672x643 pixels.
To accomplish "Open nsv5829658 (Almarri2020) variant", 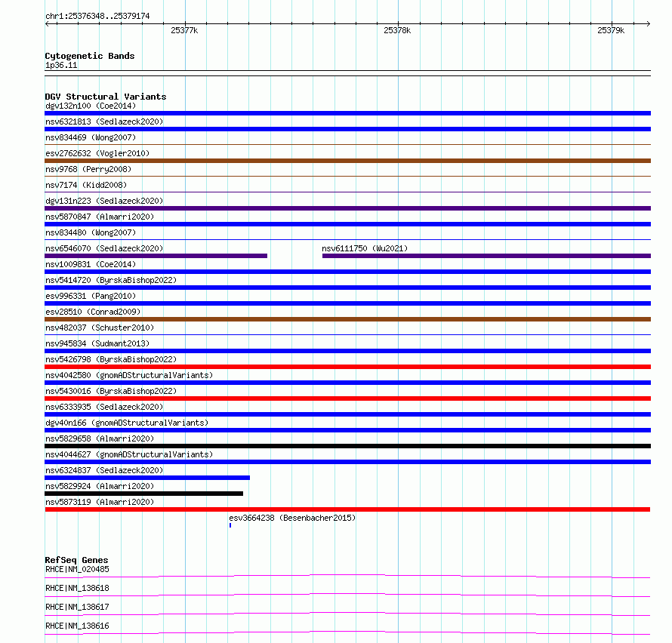I will tap(100, 438).
